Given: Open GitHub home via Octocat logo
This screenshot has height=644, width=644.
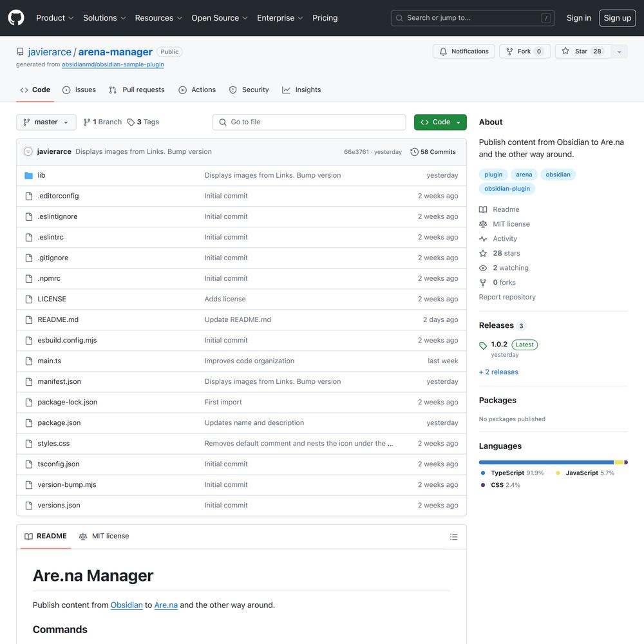Looking at the screenshot, I should point(16,17).
